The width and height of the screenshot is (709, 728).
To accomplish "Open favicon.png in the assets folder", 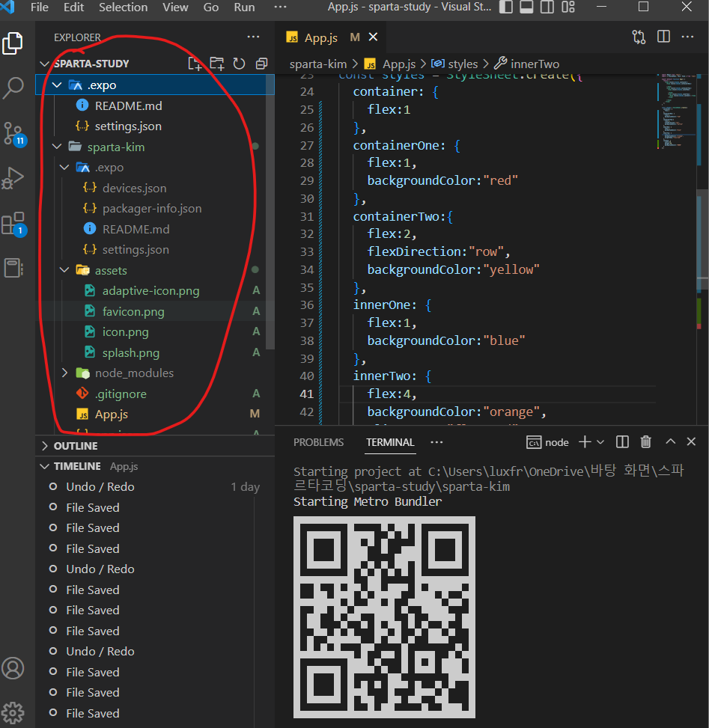I will click(x=133, y=311).
